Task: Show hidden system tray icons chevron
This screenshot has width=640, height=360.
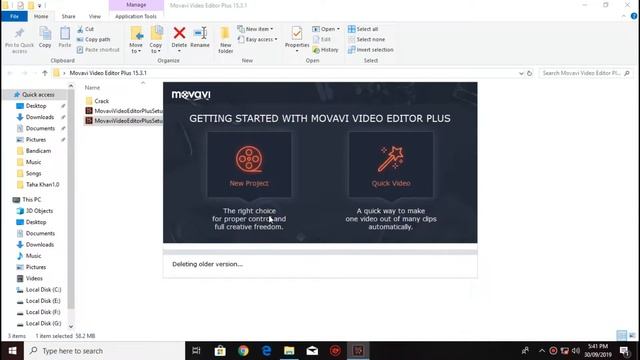Action: click(542, 351)
